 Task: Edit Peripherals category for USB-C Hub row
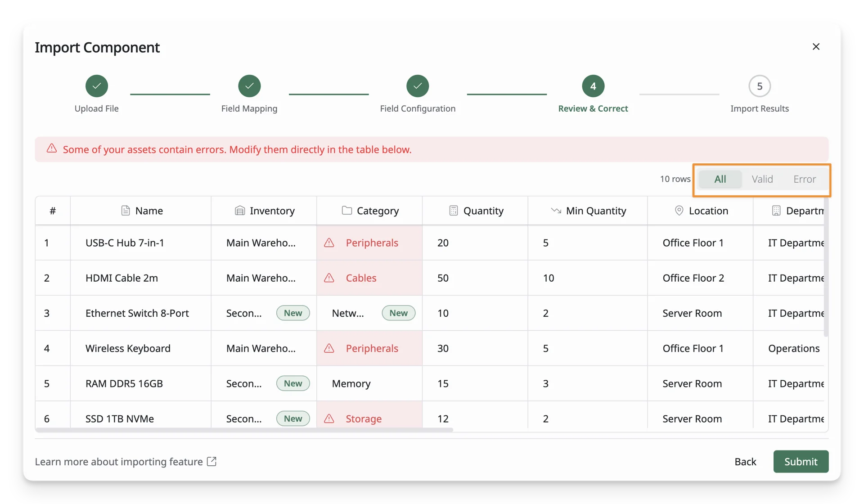tap(369, 243)
